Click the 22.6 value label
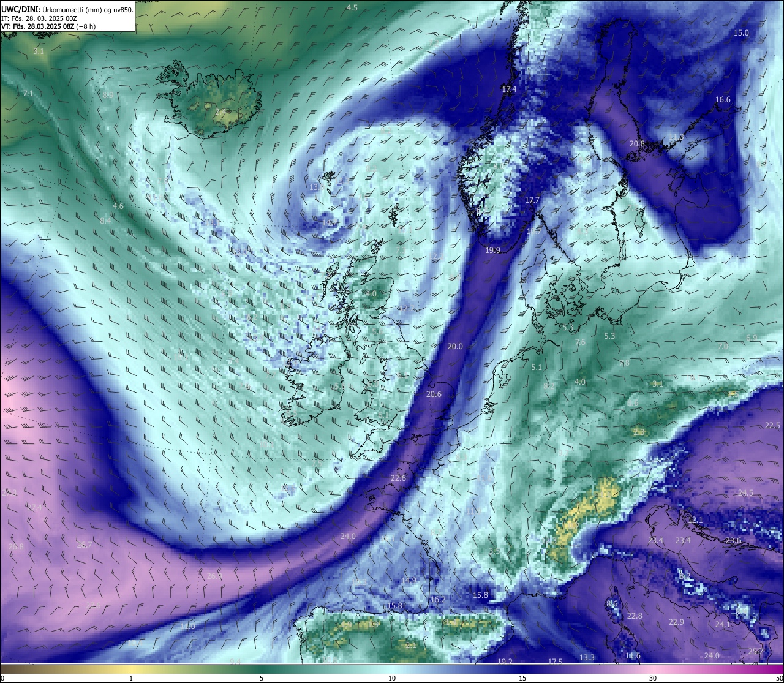 (398, 478)
